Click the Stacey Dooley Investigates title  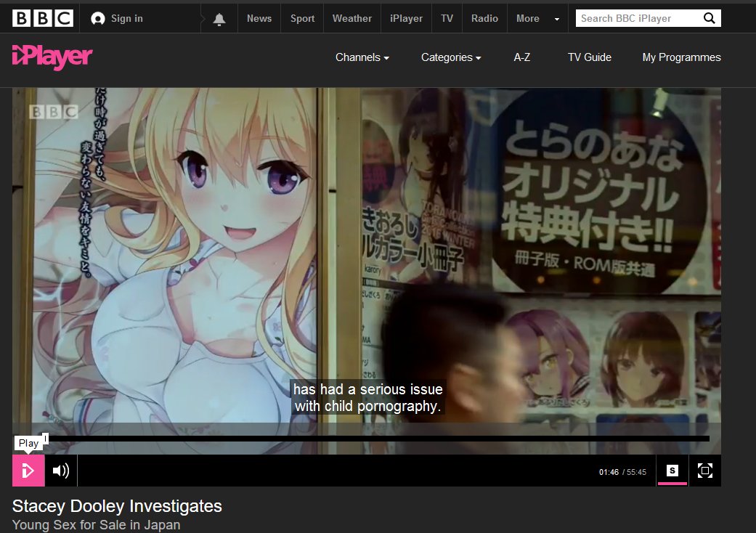pyautogui.click(x=117, y=506)
